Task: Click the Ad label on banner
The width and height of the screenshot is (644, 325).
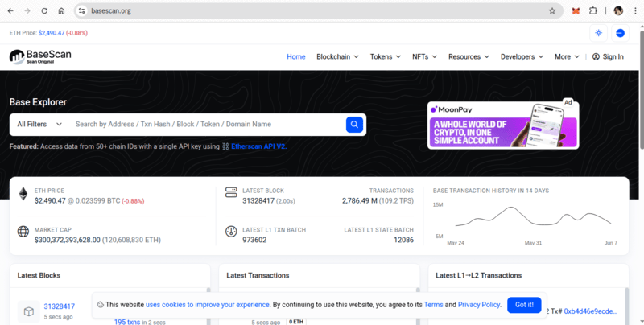Action: [568, 102]
